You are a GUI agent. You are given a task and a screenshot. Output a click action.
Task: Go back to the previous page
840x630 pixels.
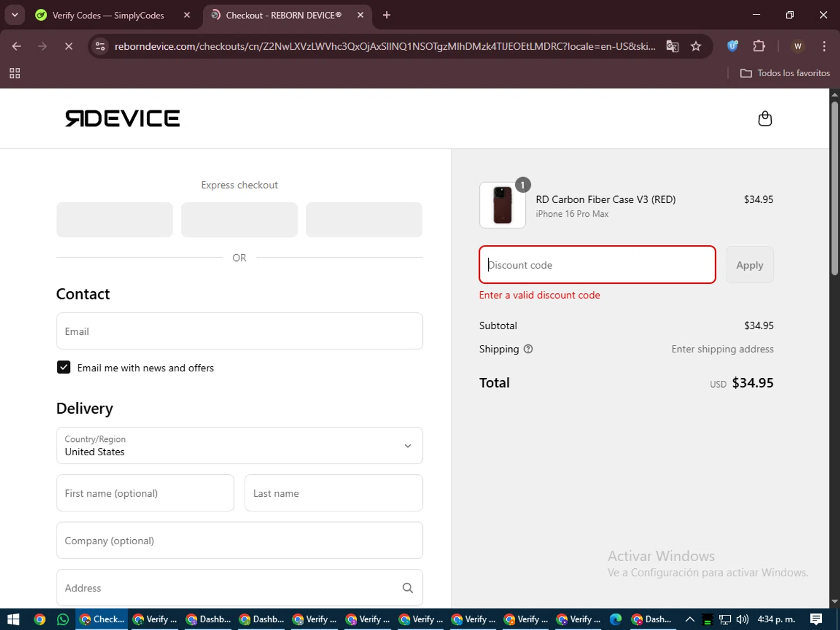(16, 46)
